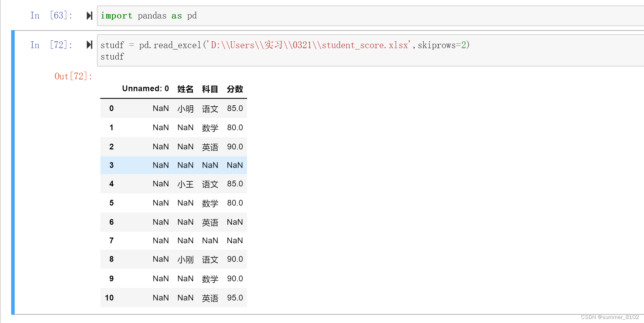
Task: Select the 小刚 name cell
Action: [x=185, y=259]
